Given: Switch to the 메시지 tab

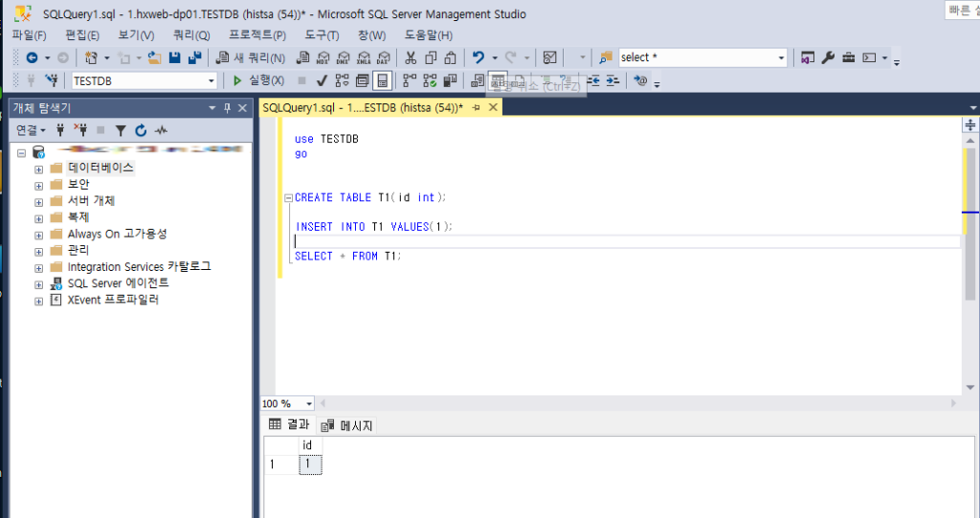Looking at the screenshot, I should coord(346,425).
